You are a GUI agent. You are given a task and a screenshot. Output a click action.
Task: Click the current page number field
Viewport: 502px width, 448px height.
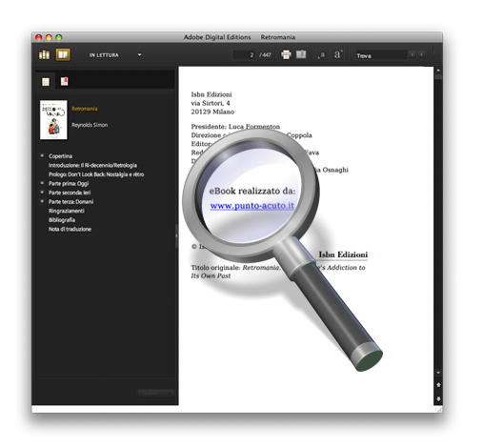[x=244, y=55]
